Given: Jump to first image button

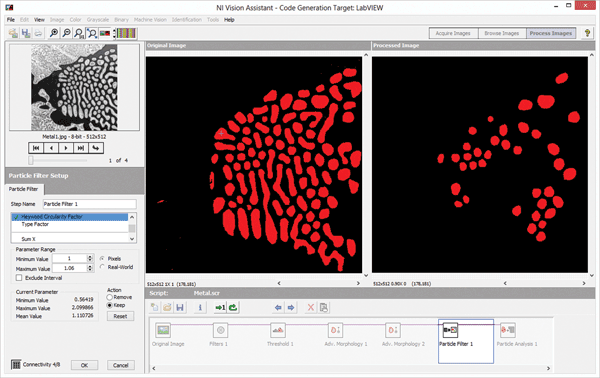Looking at the screenshot, I should tap(36, 148).
